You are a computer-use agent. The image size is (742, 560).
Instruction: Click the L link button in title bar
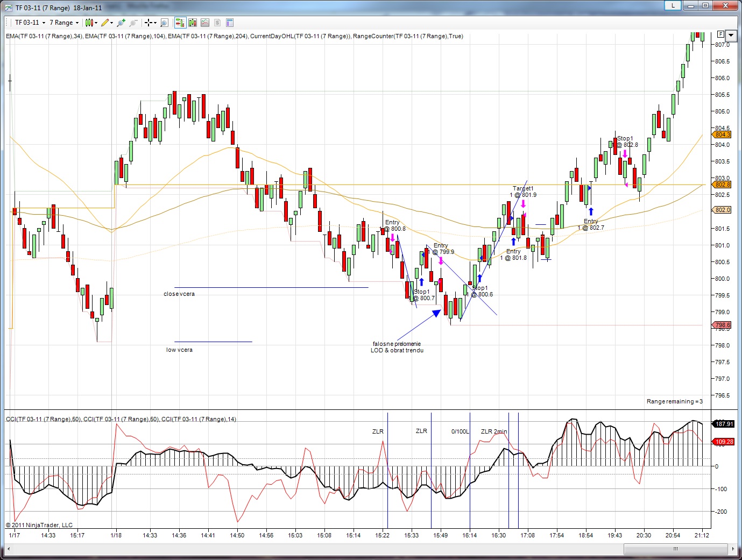(x=673, y=5)
